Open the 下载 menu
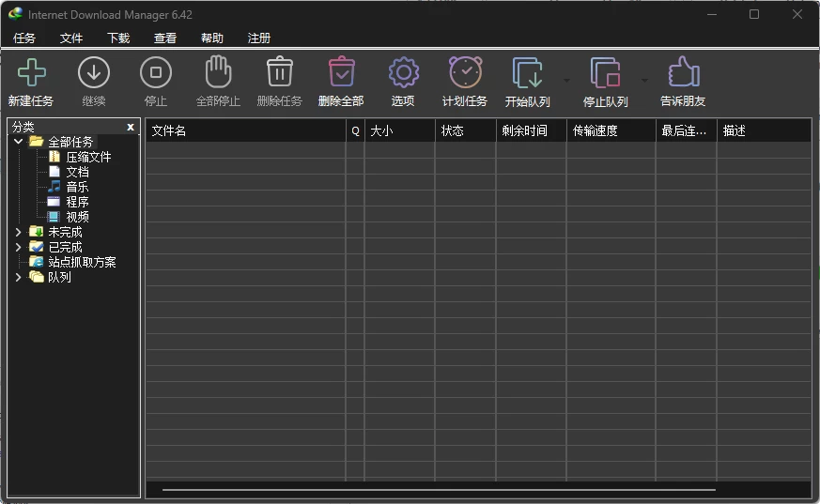Screen dimensions: 820x504 tap(118, 38)
